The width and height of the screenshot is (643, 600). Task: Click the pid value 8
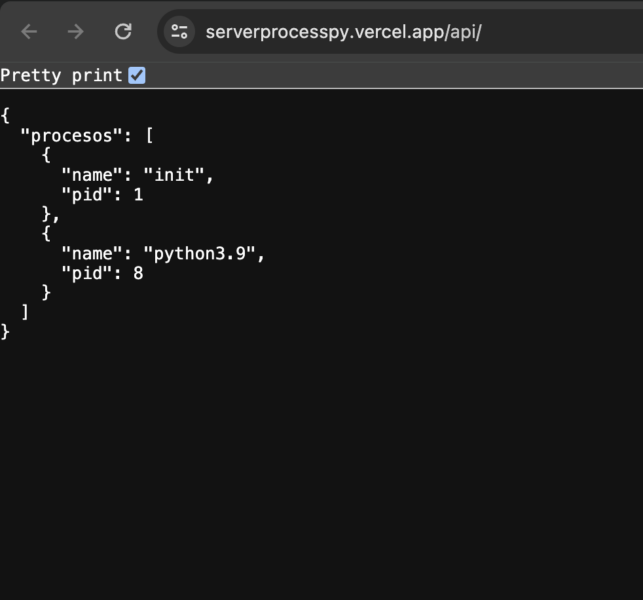138,274
